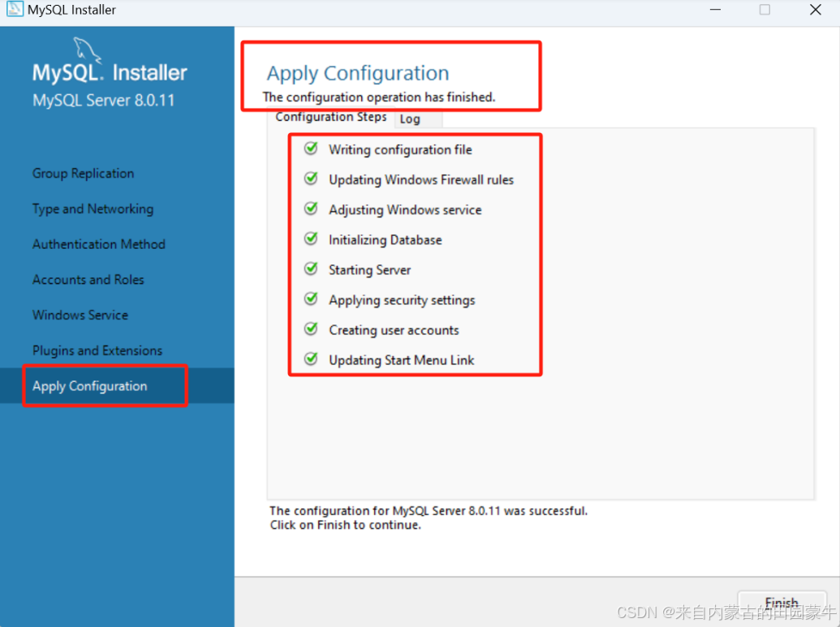Click green checkmark beside Writing configuration file
This screenshot has height=627, width=840.
(x=312, y=148)
